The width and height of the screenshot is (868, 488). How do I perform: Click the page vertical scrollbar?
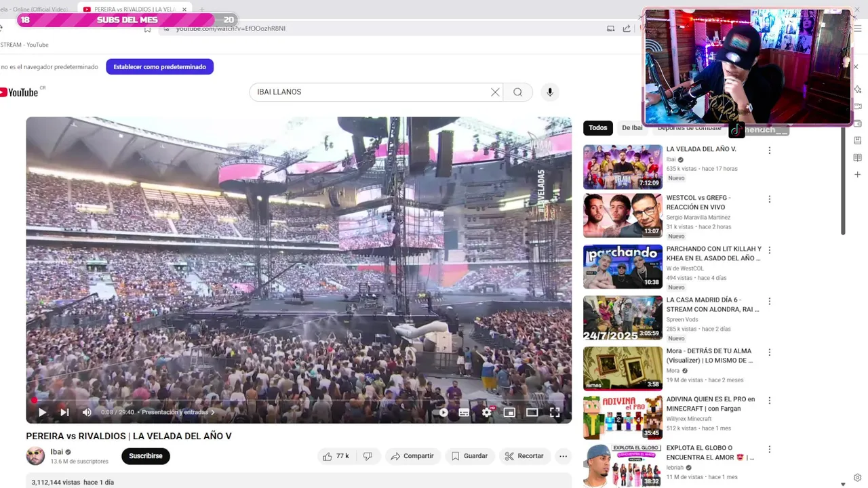click(x=843, y=180)
